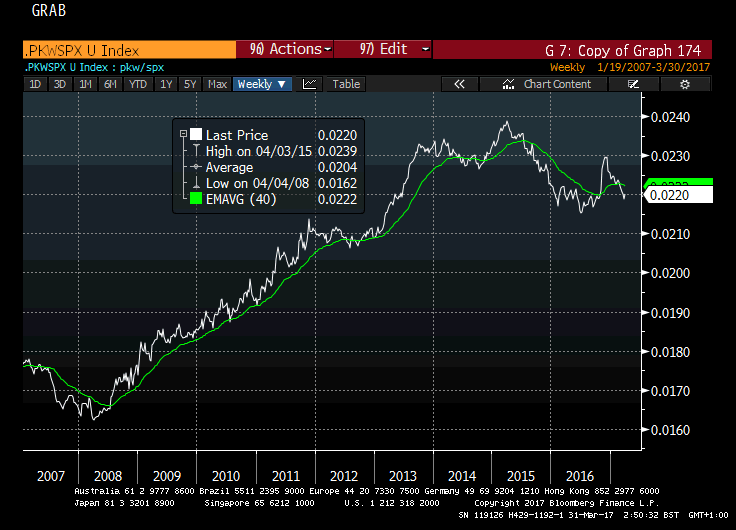Viewport: 736px width, 530px height.
Task: Click the Low marker icon in legend
Action: (196, 184)
